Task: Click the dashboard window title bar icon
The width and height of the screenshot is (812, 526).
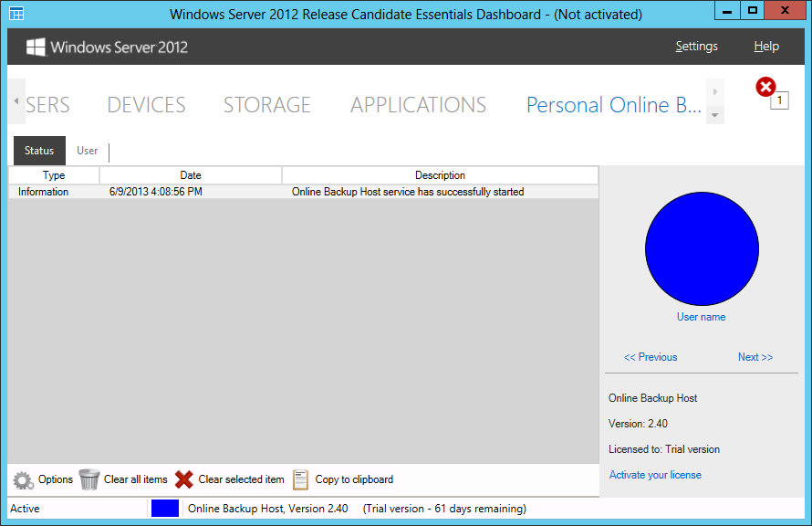Action: tap(16, 14)
